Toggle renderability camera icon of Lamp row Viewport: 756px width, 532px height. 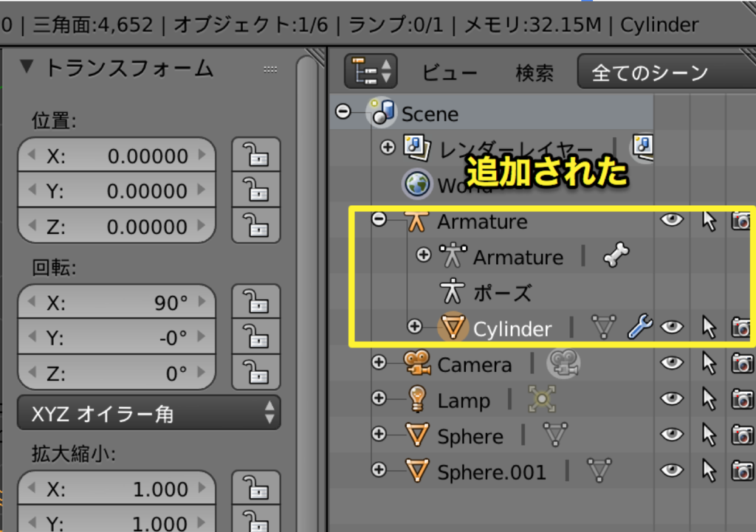pos(743,399)
